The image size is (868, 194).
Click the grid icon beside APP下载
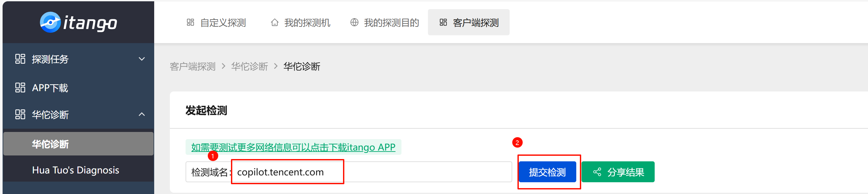pyautogui.click(x=20, y=88)
